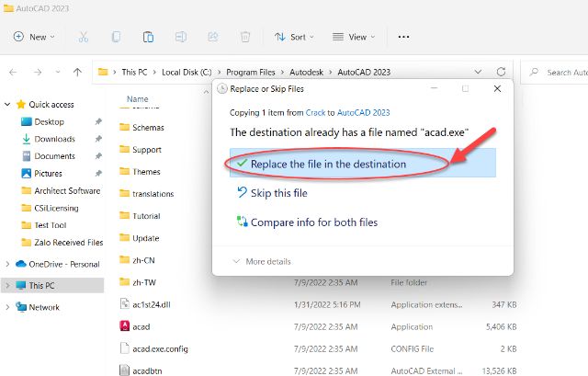Go back with the left arrow

(13, 72)
